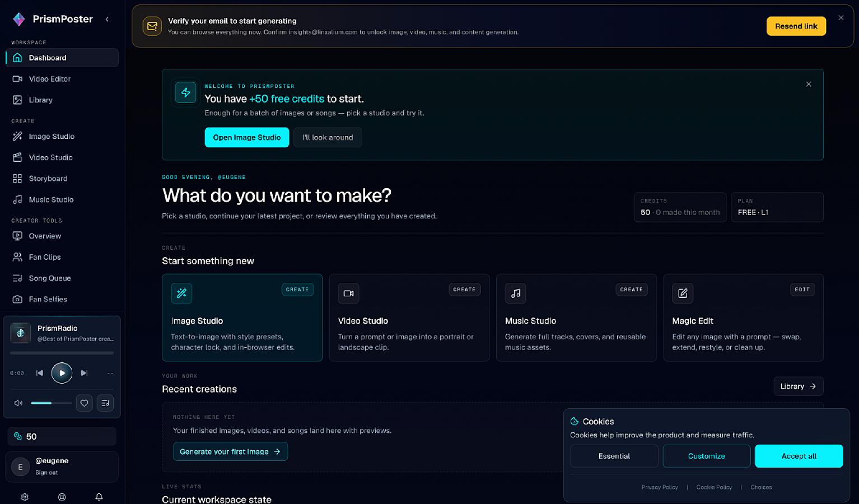Viewport: 859px width, 504px height.
Task: Click Generate your first image
Action: 230,452
